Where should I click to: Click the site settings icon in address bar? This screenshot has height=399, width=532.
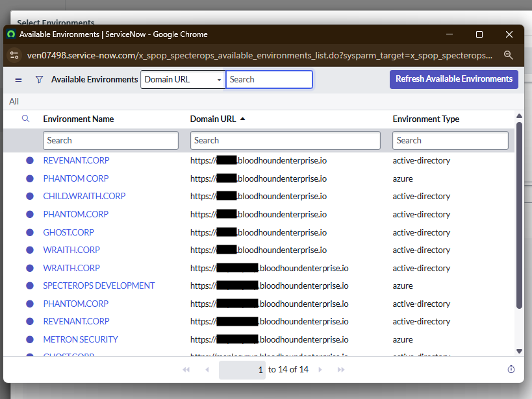[x=14, y=55]
